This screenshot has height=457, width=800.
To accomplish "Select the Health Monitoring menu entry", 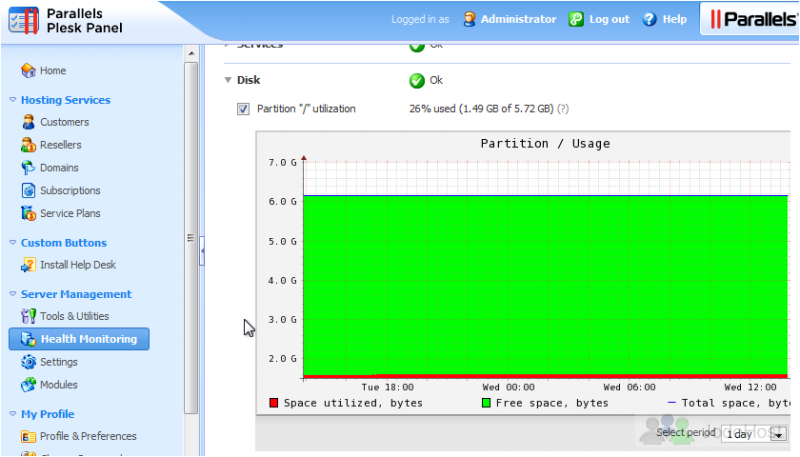I will point(79,339).
